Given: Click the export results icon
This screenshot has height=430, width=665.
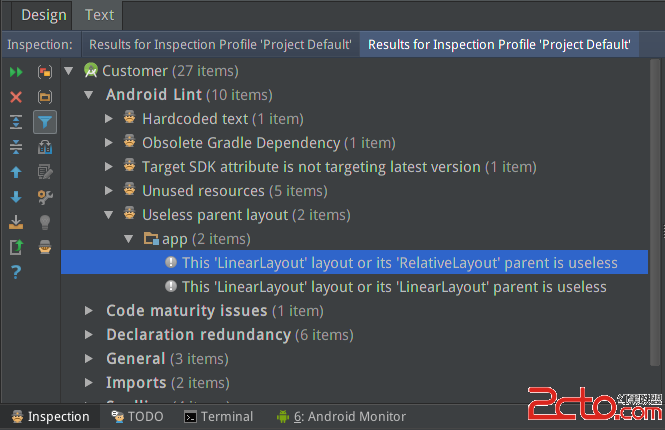Looking at the screenshot, I should click(16, 247).
